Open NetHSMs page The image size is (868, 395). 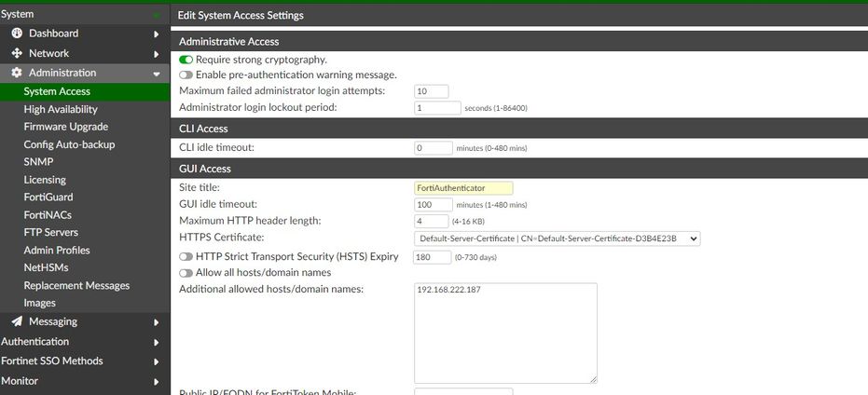tap(46, 267)
